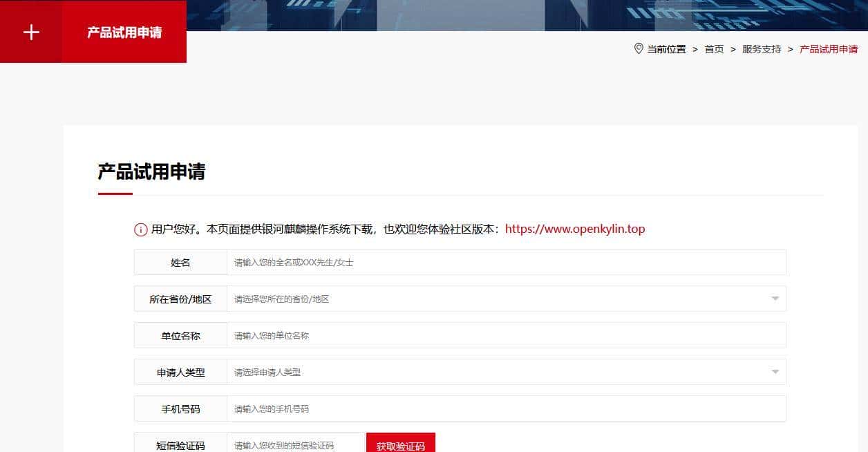Click the location pin icon beside 当前位置
Image resolution: width=868 pixels, height=452 pixels.
(x=638, y=48)
